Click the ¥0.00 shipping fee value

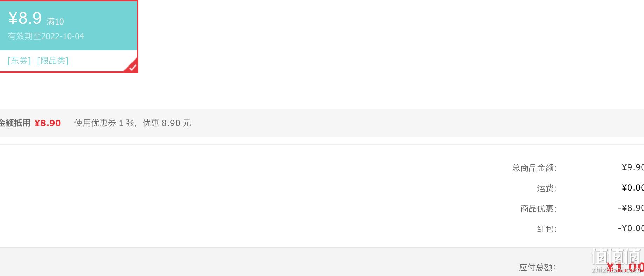click(633, 188)
